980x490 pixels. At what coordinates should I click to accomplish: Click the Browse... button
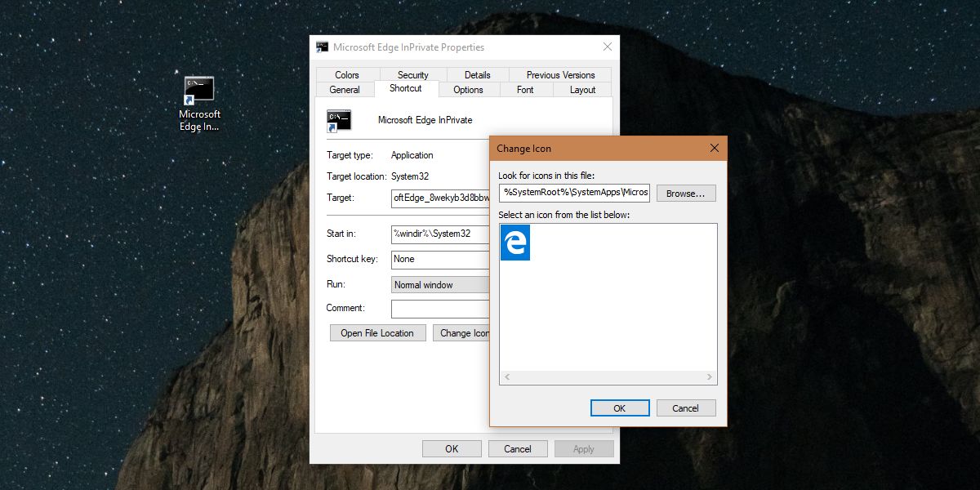tap(686, 194)
